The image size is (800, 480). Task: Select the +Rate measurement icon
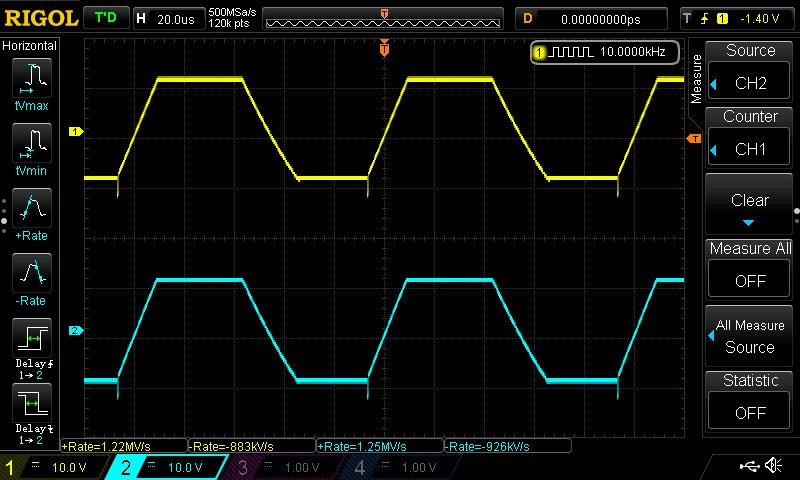32,208
